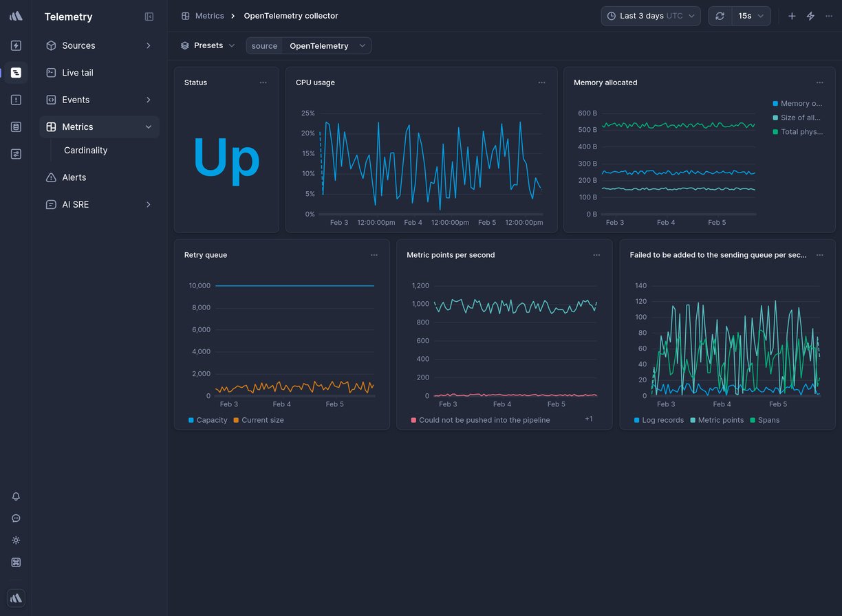Add a new panel with the plus icon

click(792, 16)
